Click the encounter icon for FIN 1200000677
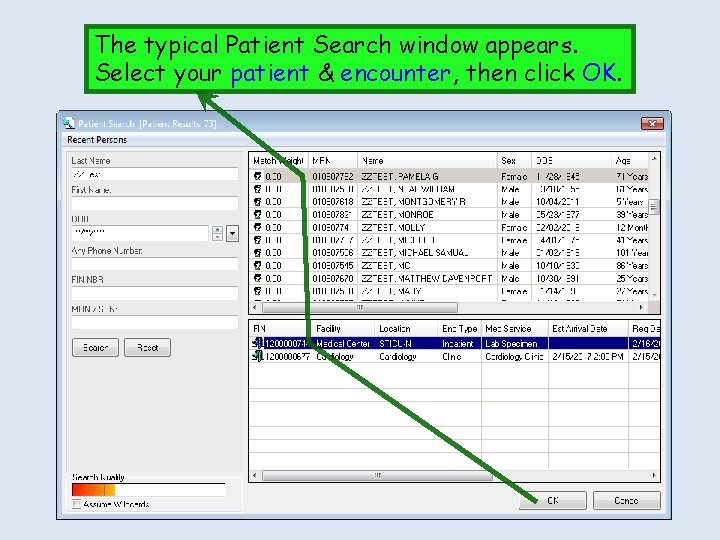Viewport: 720px width, 540px height. [258, 356]
